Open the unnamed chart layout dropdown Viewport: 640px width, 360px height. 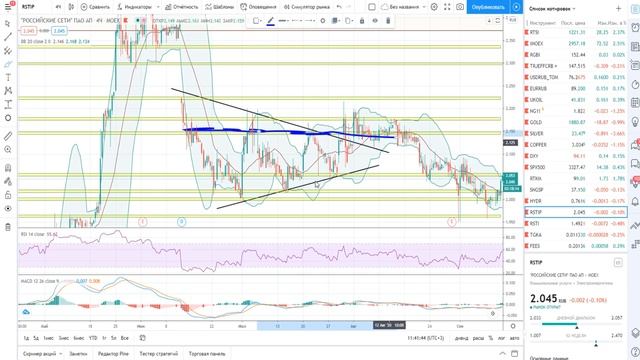click(403, 7)
